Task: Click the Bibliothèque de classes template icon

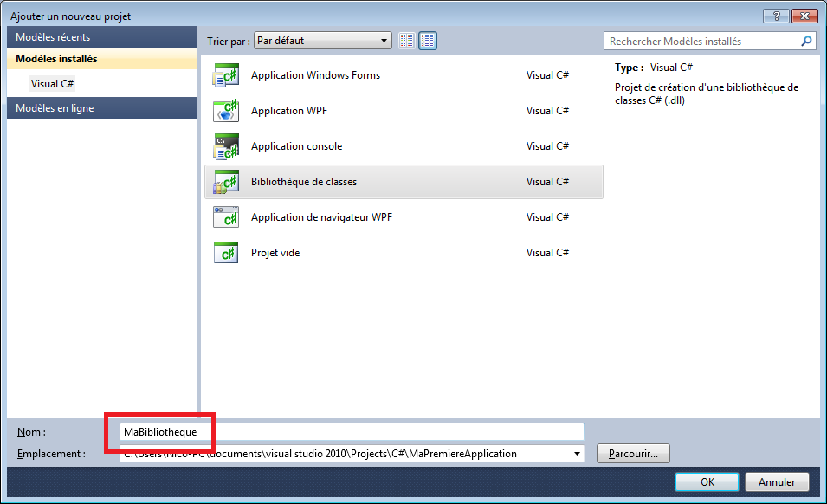Action: click(x=225, y=182)
